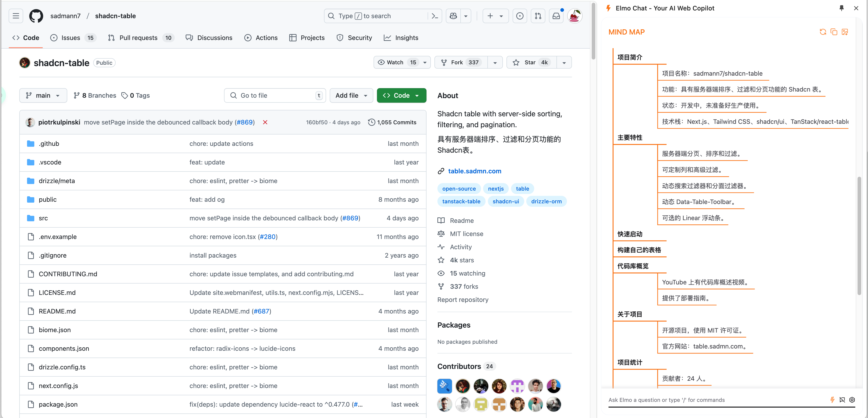This screenshot has height=418, width=868.
Task: Click the GitHub Octocat logo
Action: pos(36,16)
